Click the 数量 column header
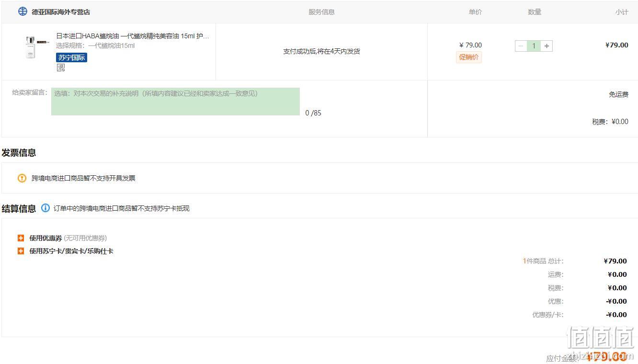 [x=535, y=12]
